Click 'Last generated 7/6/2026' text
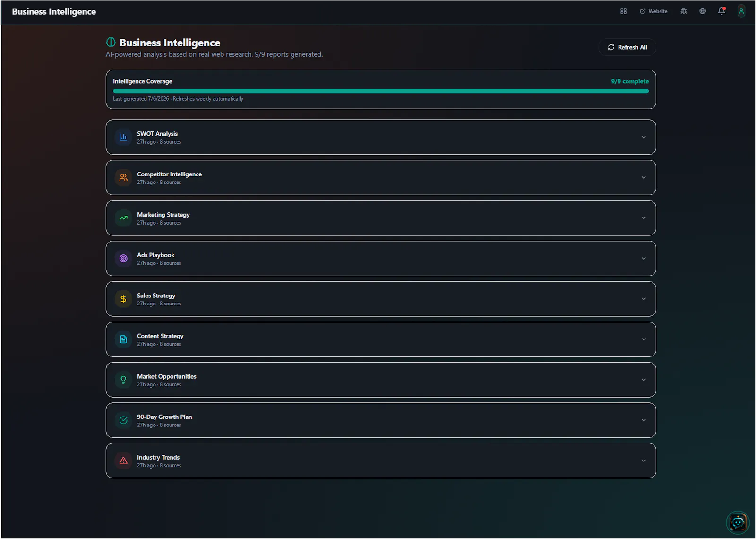The width and height of the screenshot is (756, 539). point(141,99)
